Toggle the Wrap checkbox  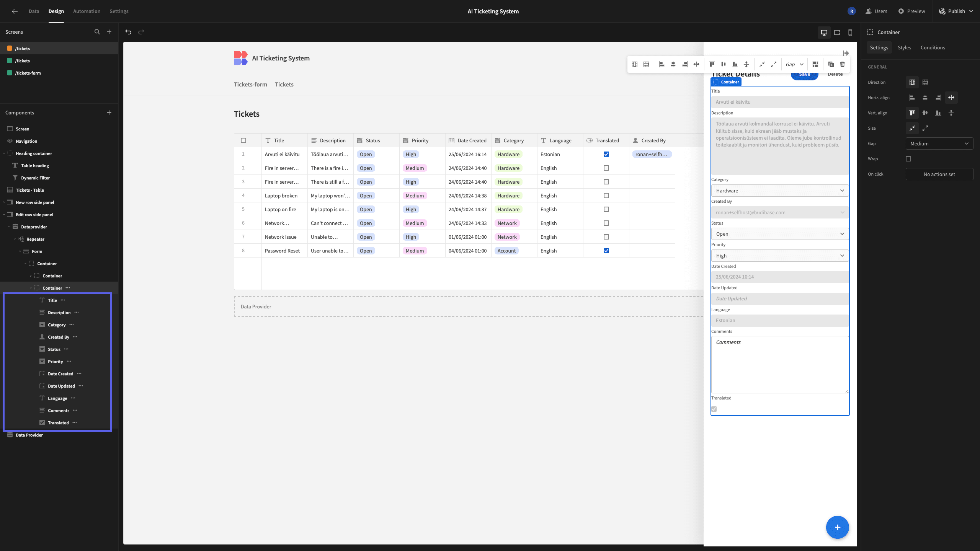click(908, 159)
